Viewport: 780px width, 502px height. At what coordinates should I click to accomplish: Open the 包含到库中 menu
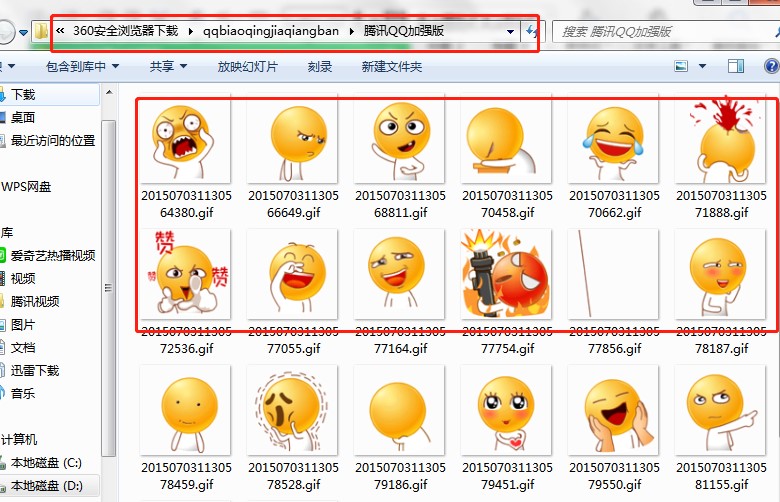coord(83,66)
